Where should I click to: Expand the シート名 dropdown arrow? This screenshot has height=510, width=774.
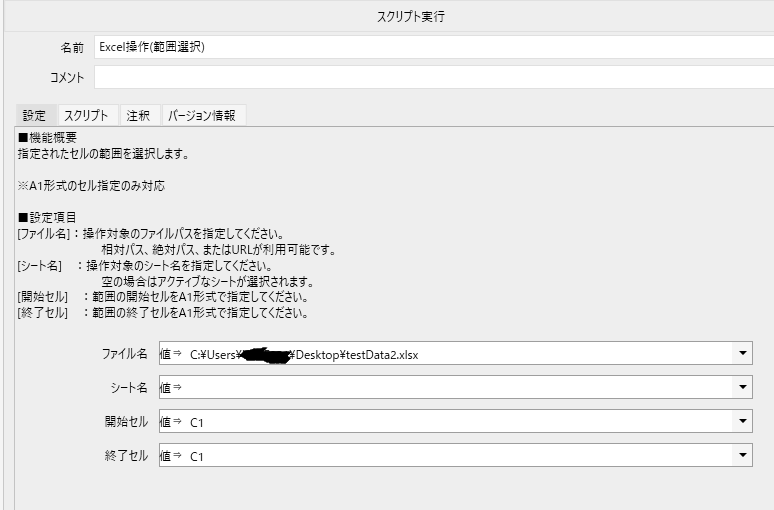point(742,387)
